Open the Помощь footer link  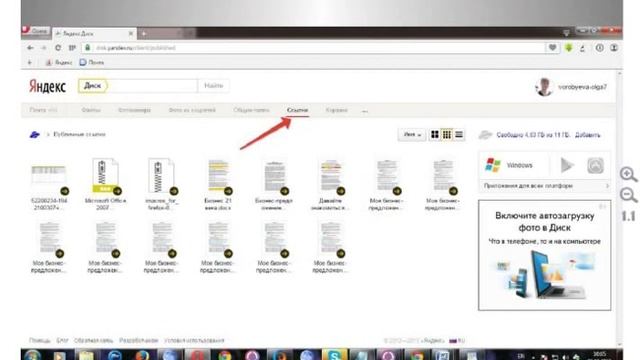[40, 340]
